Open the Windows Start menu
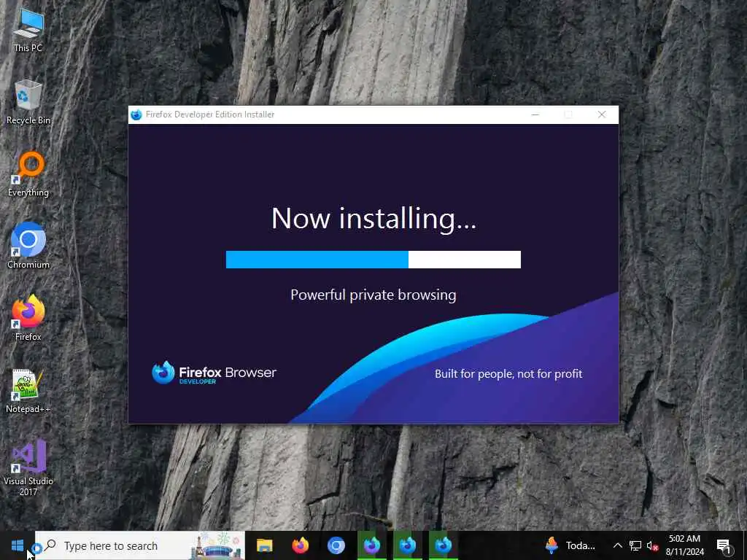 pyautogui.click(x=18, y=545)
